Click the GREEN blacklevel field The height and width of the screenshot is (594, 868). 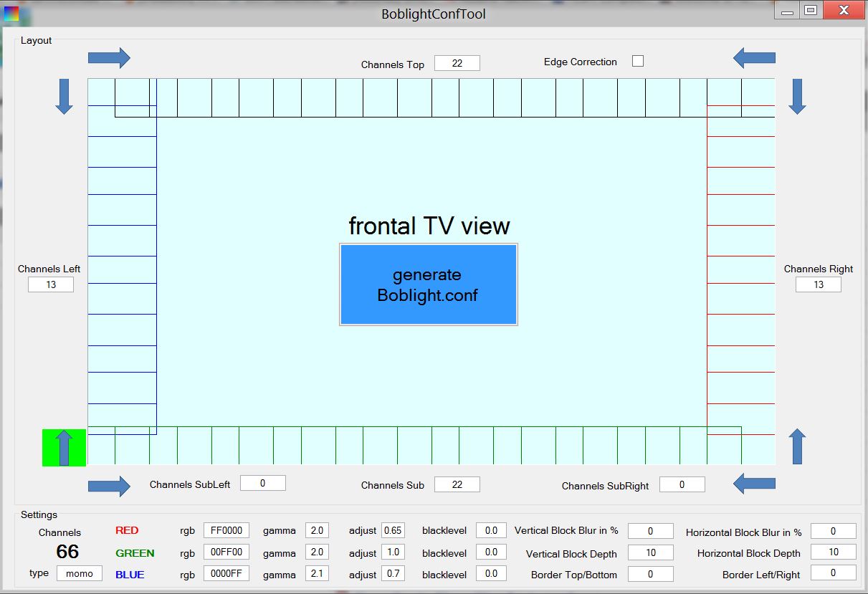click(491, 552)
